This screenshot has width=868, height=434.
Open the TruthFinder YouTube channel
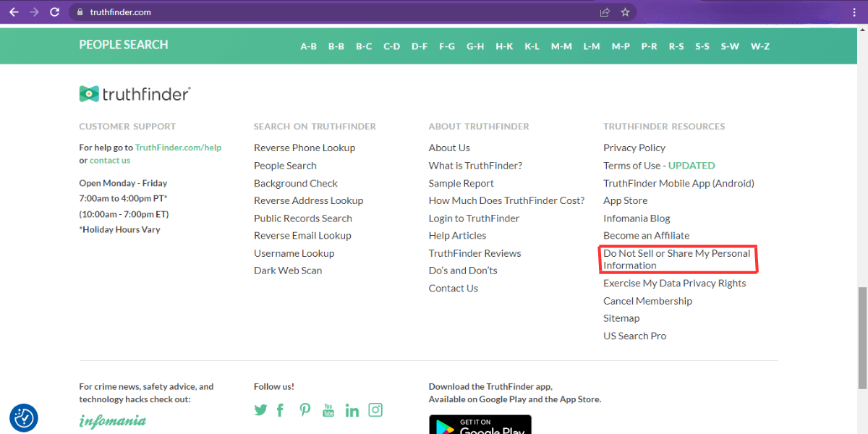tap(328, 410)
